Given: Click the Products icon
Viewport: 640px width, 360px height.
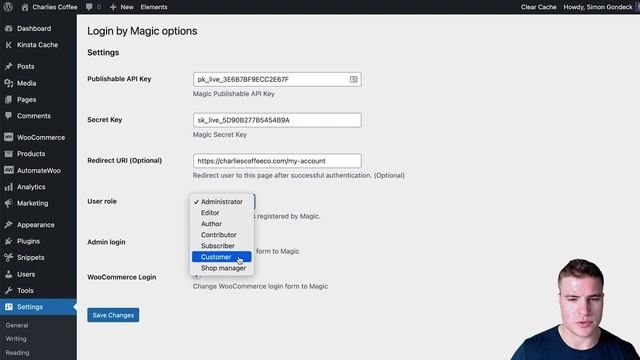Looking at the screenshot, I should (x=9, y=154).
